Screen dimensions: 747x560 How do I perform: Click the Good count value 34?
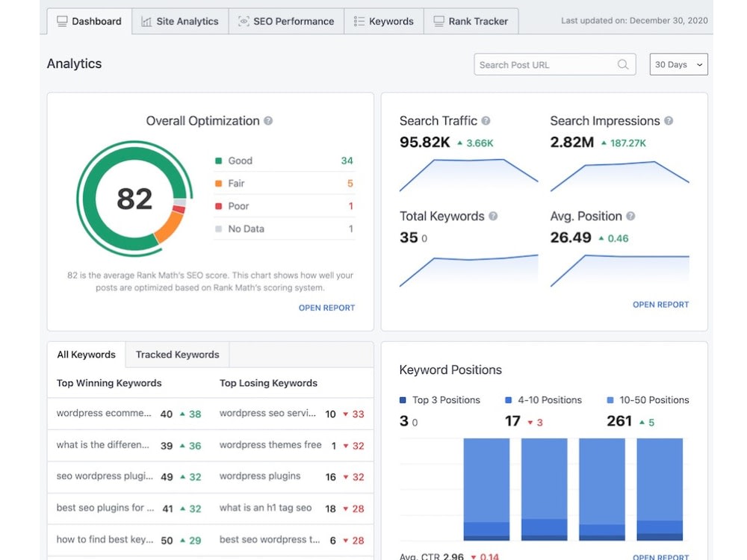[x=347, y=161]
